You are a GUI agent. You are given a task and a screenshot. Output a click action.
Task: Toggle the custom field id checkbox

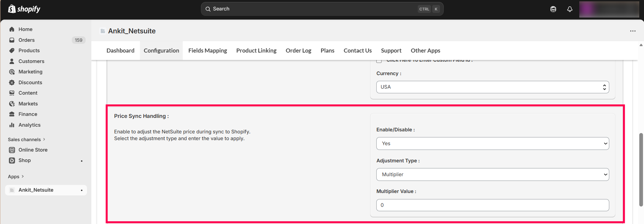pyautogui.click(x=379, y=61)
